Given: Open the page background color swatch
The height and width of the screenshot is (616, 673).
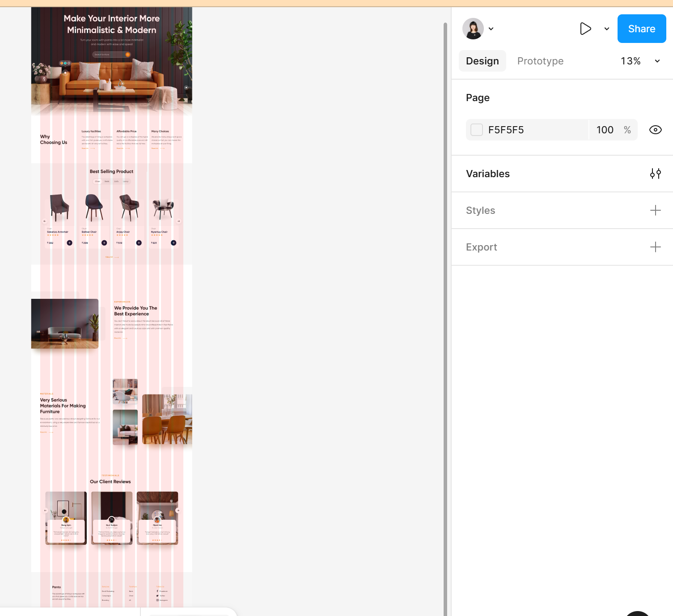Looking at the screenshot, I should (x=477, y=130).
